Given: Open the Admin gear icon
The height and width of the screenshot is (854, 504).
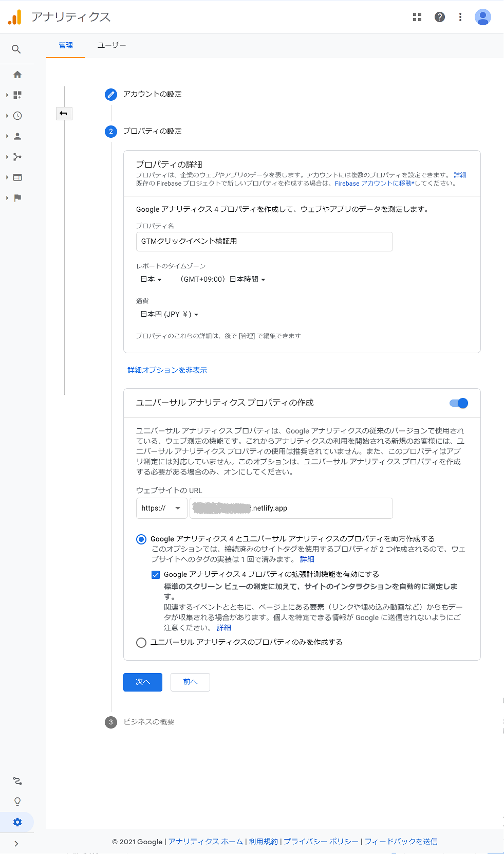Looking at the screenshot, I should tap(17, 822).
